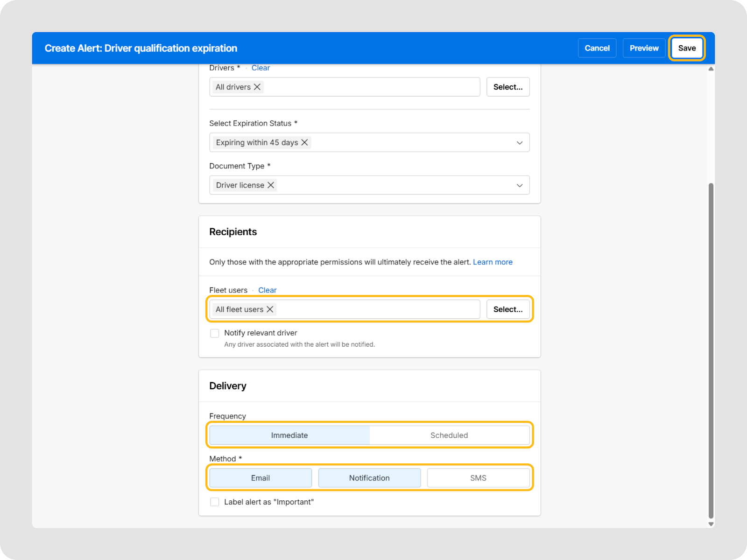The width and height of the screenshot is (747, 560).
Task: Remove the All fleet users tag
Action: 270,309
